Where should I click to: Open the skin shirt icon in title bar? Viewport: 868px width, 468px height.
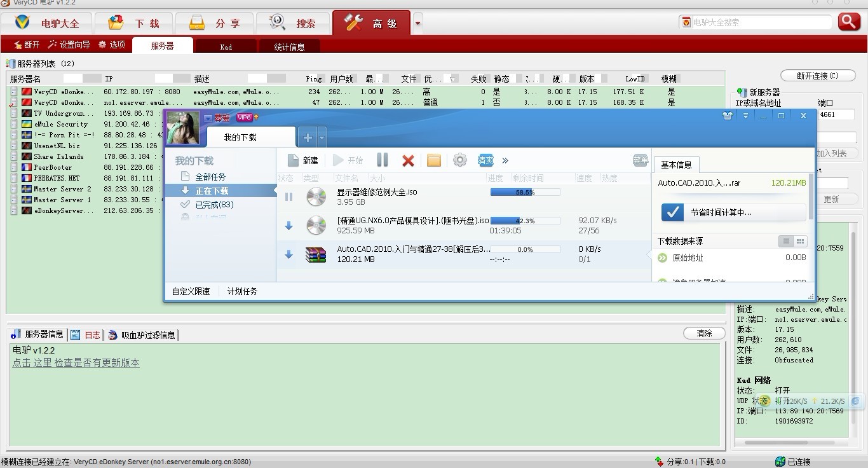click(728, 116)
